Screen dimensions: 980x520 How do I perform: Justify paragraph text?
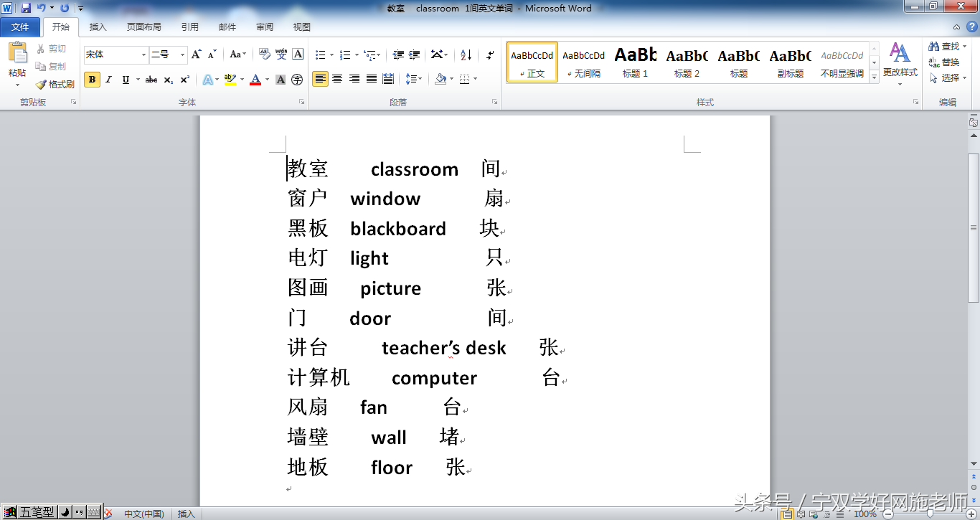click(x=372, y=79)
